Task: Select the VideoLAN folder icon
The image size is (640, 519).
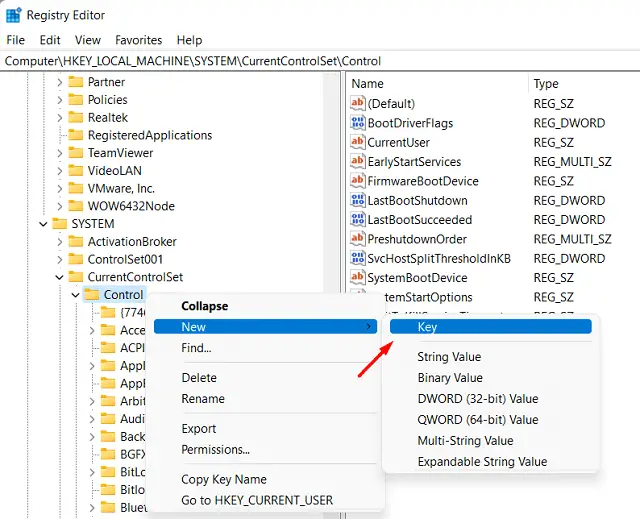Action: point(76,171)
